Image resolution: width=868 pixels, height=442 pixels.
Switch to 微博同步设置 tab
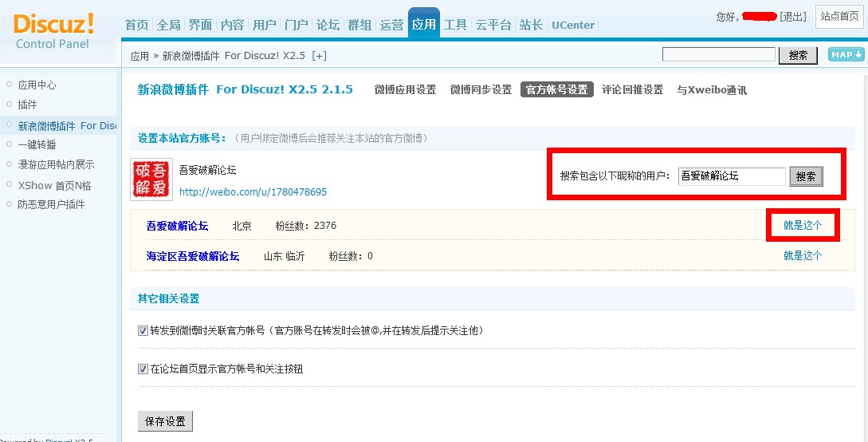pyautogui.click(x=481, y=89)
